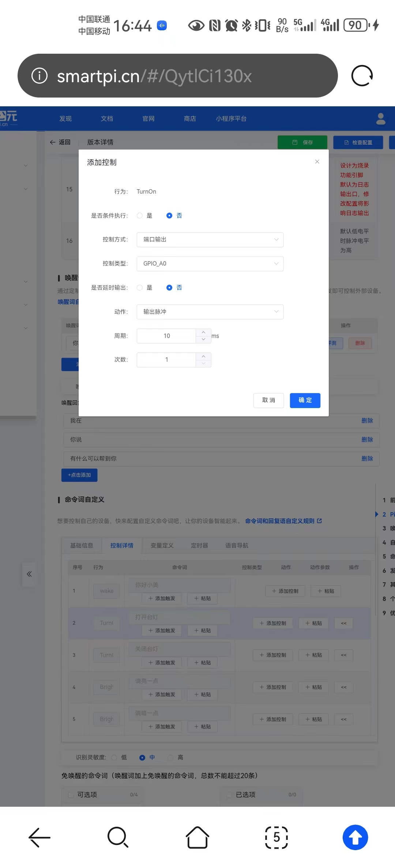Decrease 次数 value with down arrow

pos(203,363)
